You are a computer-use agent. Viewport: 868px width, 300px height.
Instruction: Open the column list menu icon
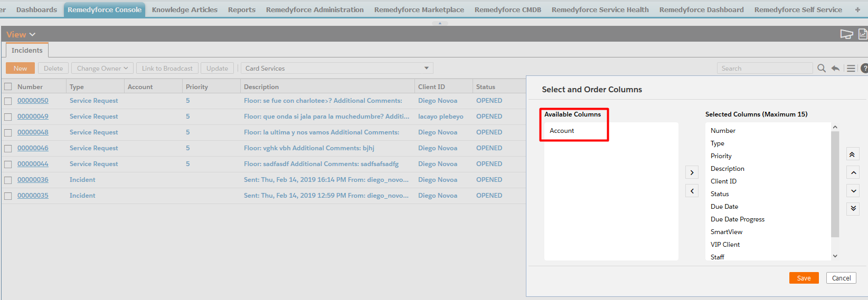coord(851,68)
